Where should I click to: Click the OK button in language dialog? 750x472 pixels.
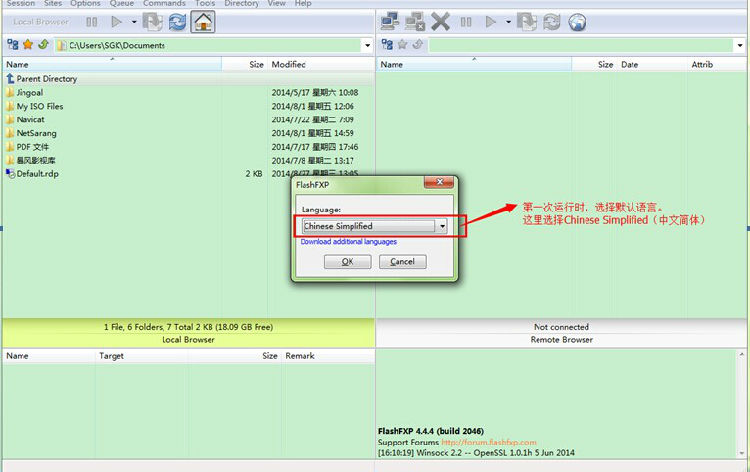point(347,261)
